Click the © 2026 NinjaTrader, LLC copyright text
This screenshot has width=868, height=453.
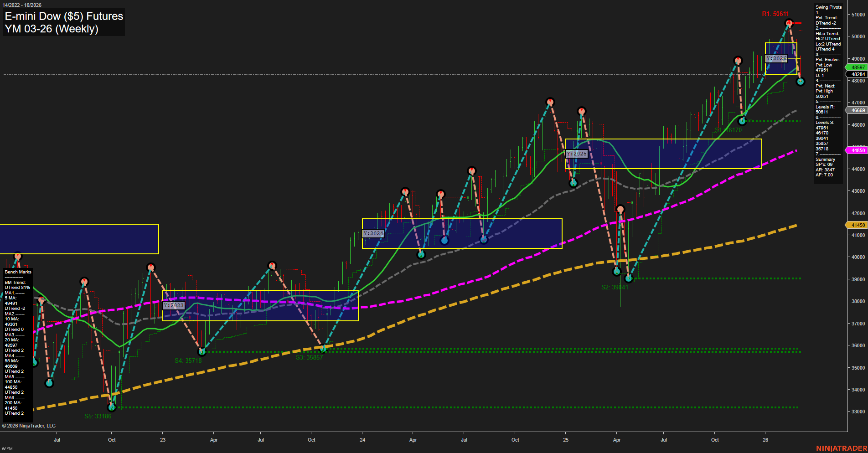click(x=29, y=425)
